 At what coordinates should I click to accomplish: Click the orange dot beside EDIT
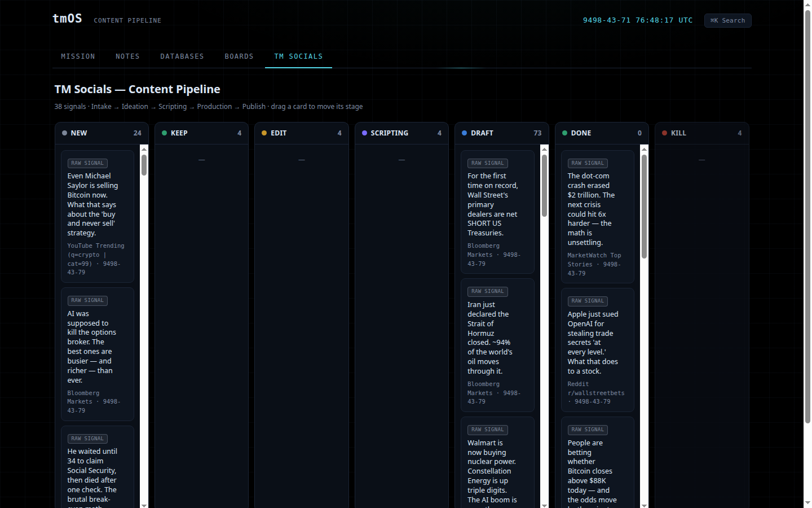[x=264, y=133]
